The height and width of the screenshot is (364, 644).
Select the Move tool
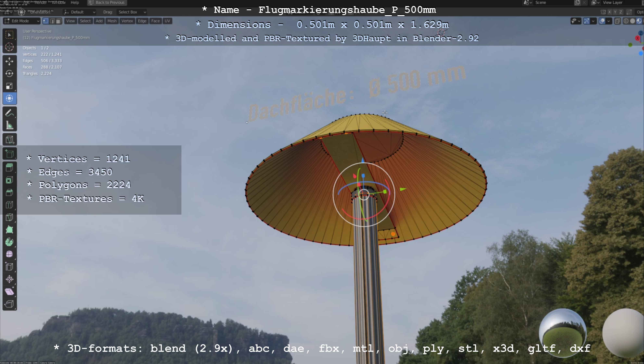[9, 61]
